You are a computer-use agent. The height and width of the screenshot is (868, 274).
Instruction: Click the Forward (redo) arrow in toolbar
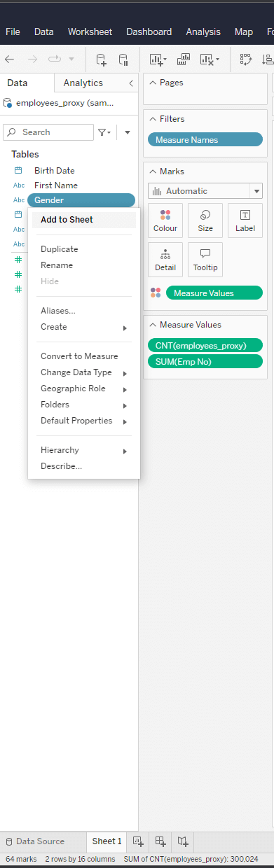point(32,59)
